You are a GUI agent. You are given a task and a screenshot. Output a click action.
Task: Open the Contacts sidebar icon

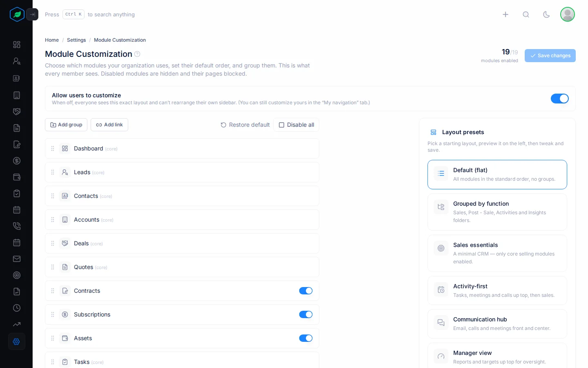point(17,78)
